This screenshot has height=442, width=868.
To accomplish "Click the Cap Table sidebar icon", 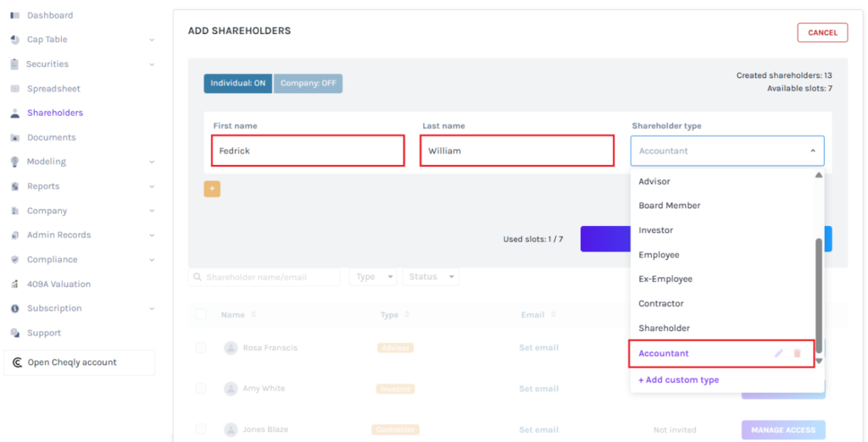I will [x=15, y=40].
